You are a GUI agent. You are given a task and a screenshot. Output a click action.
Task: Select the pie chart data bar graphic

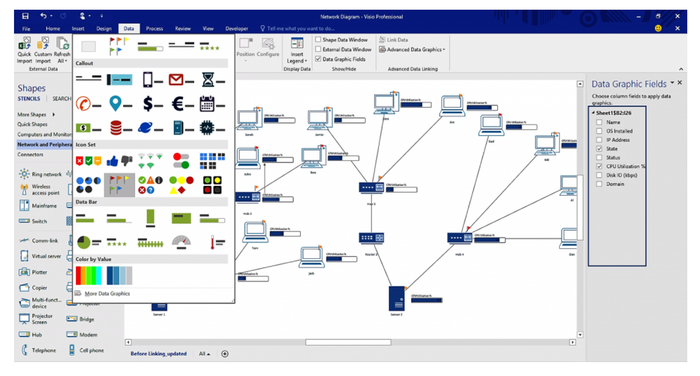click(88, 242)
